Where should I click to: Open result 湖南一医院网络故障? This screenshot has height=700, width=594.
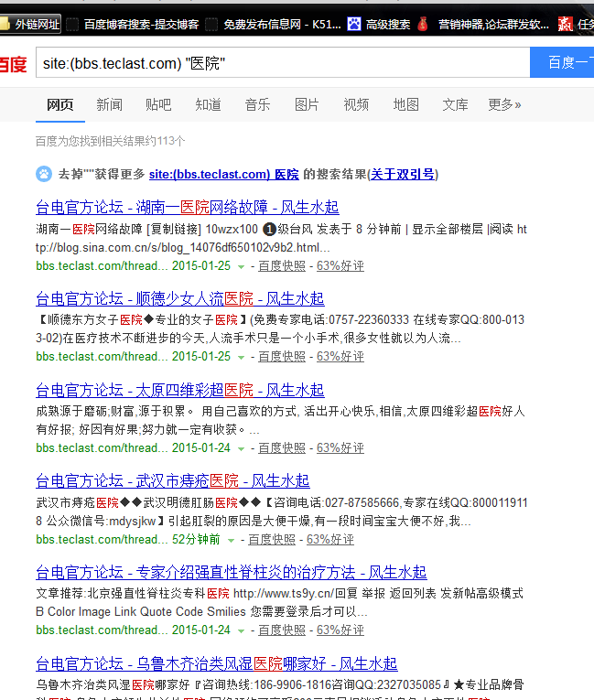pyautogui.click(x=187, y=207)
